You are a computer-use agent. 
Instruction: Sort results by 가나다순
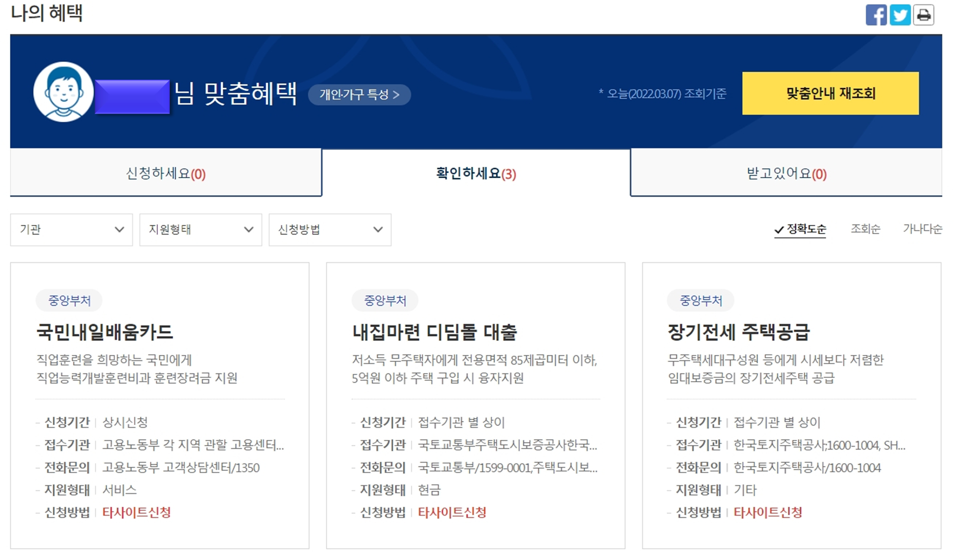tap(922, 229)
